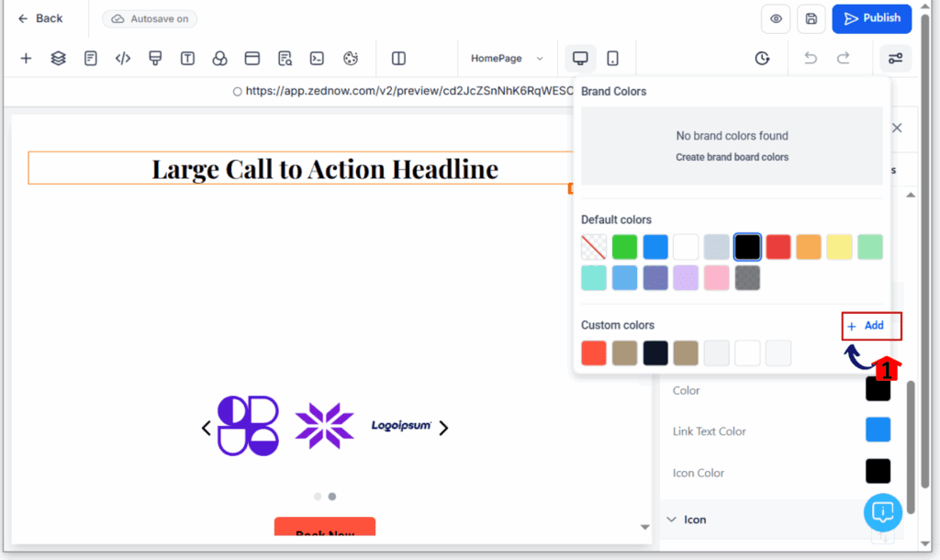Click the Back arrow button
Viewport: 940px width, 560px height.
coord(39,18)
